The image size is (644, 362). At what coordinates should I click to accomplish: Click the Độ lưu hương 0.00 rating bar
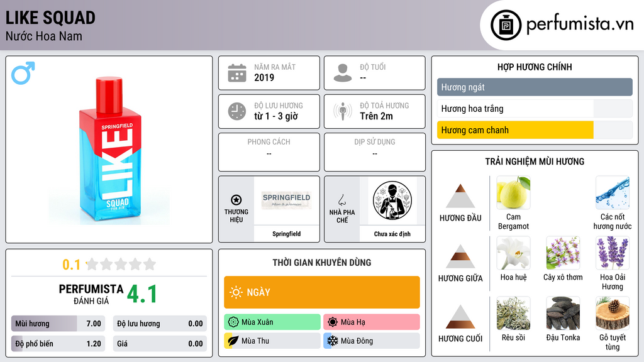pos(160,324)
